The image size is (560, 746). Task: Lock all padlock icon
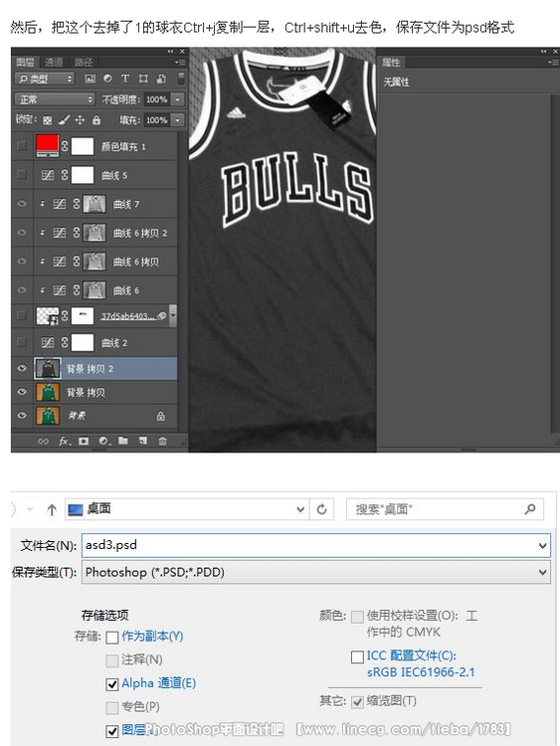[96, 120]
